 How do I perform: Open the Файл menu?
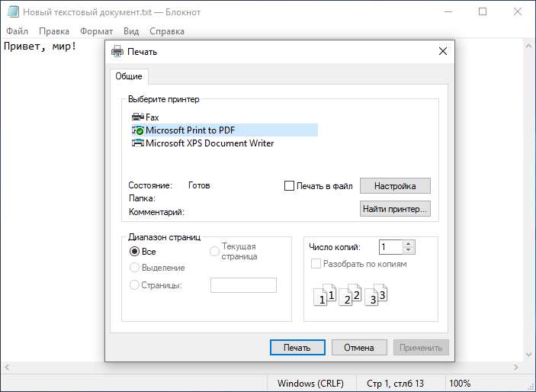(17, 31)
